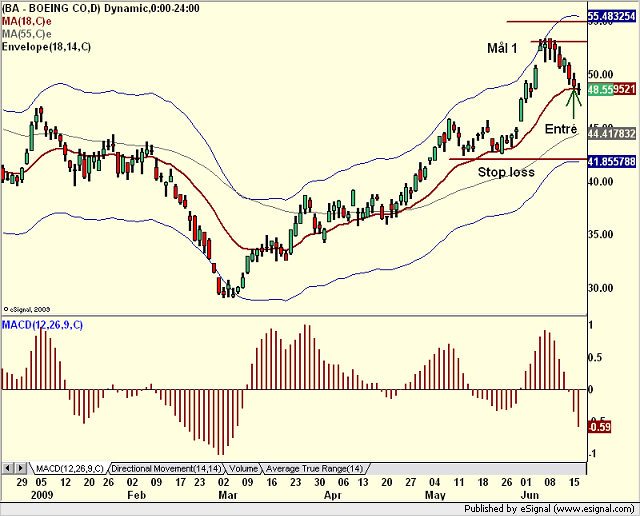Image resolution: width=640 pixels, height=516 pixels.
Task: Click the MA(18,C)e legend label
Action: click(x=27, y=21)
